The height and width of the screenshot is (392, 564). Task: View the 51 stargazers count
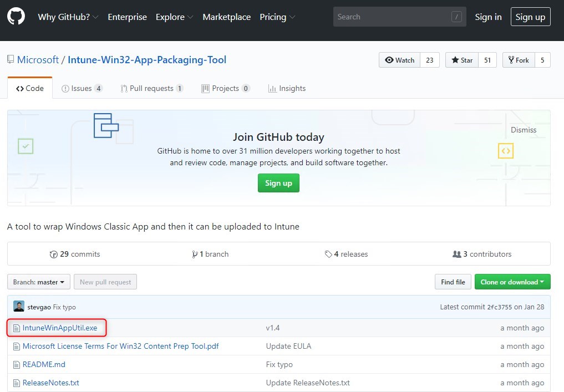coord(487,60)
